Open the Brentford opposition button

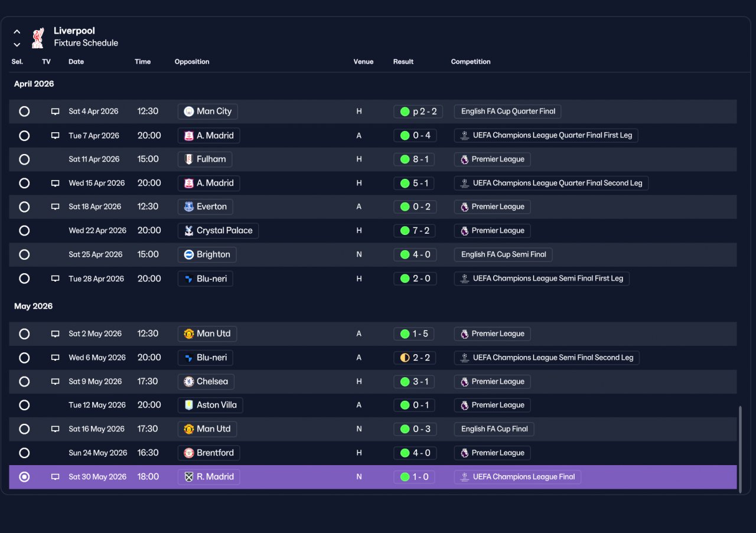click(208, 453)
